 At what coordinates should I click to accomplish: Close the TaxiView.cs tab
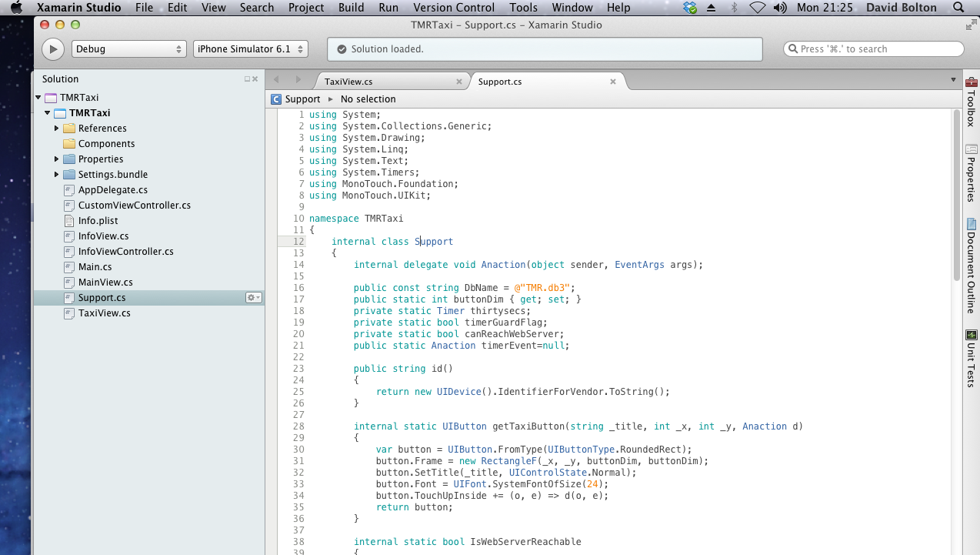tap(459, 82)
